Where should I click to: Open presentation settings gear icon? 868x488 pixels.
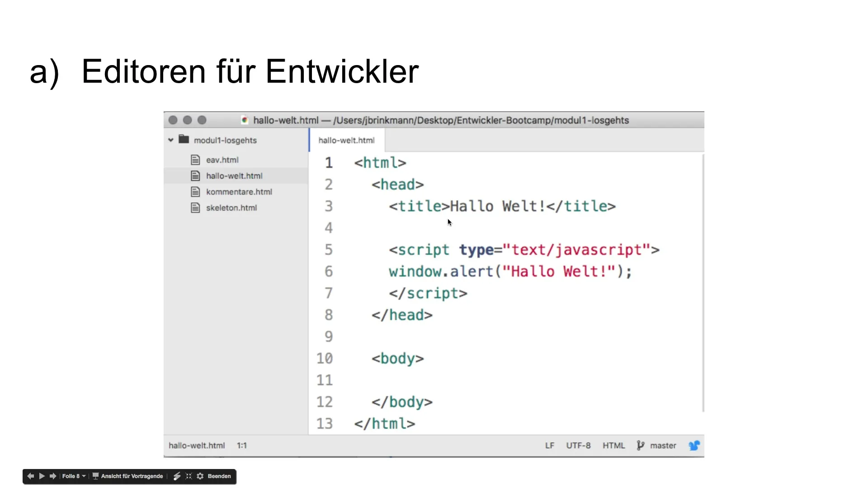(x=200, y=476)
